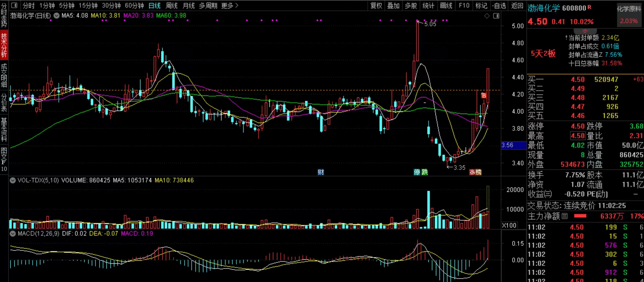Open the 统计 statistics tool
The height and width of the screenshot is (282, 644).
[x=428, y=5]
